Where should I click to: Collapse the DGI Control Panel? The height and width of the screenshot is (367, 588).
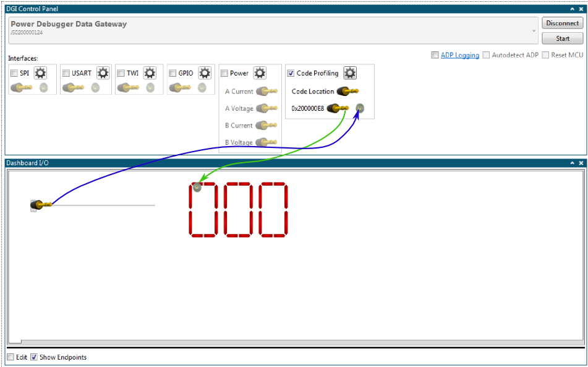[x=573, y=9]
